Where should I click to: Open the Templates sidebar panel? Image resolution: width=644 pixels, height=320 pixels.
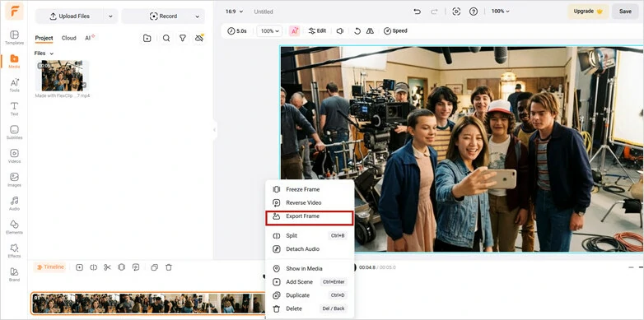pos(14,37)
